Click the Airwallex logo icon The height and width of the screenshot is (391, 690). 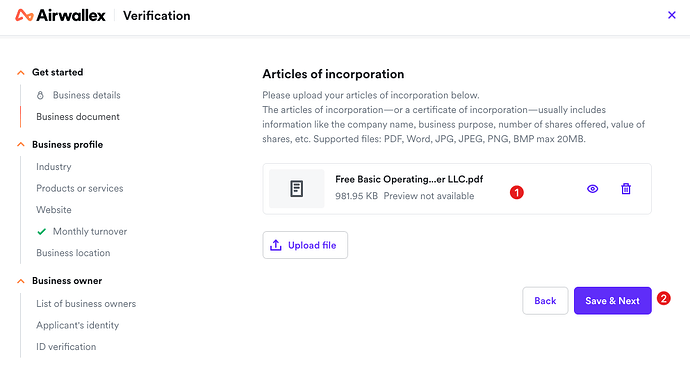point(24,15)
